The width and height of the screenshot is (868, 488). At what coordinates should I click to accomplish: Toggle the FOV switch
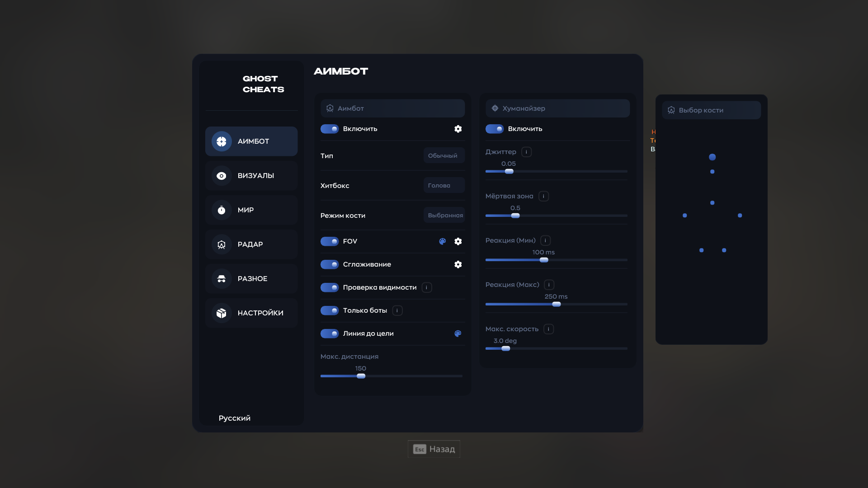[x=330, y=241]
